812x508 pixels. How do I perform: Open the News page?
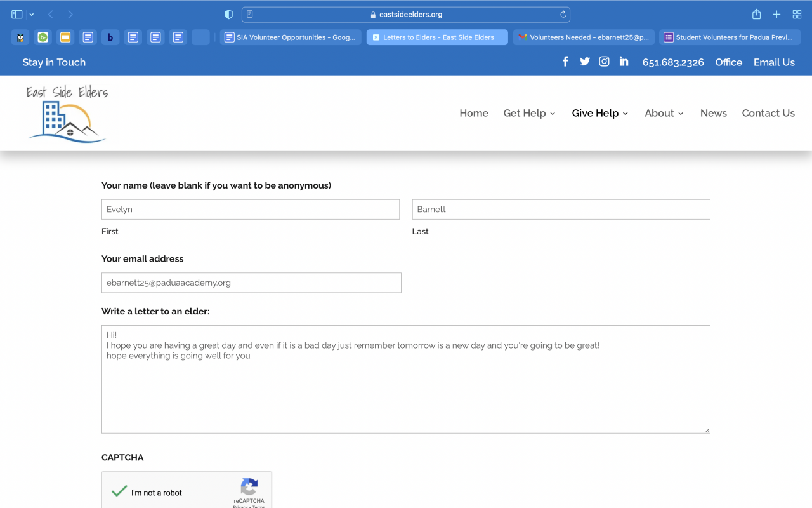tap(714, 113)
